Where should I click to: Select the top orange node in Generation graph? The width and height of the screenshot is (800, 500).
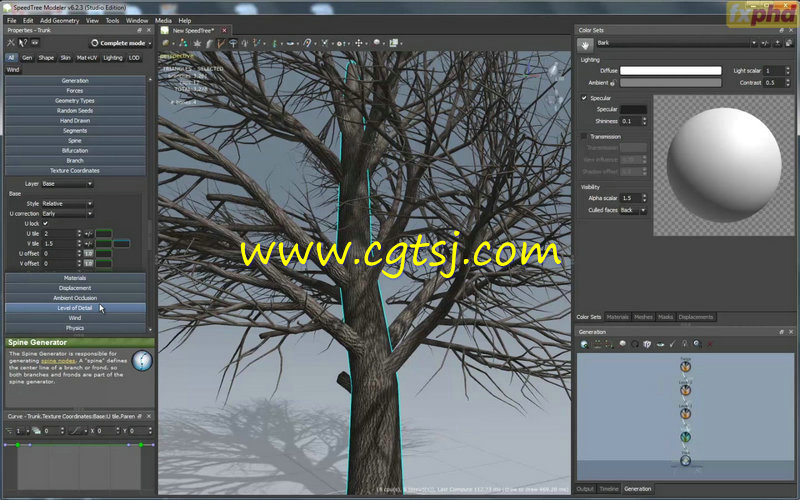(x=685, y=366)
